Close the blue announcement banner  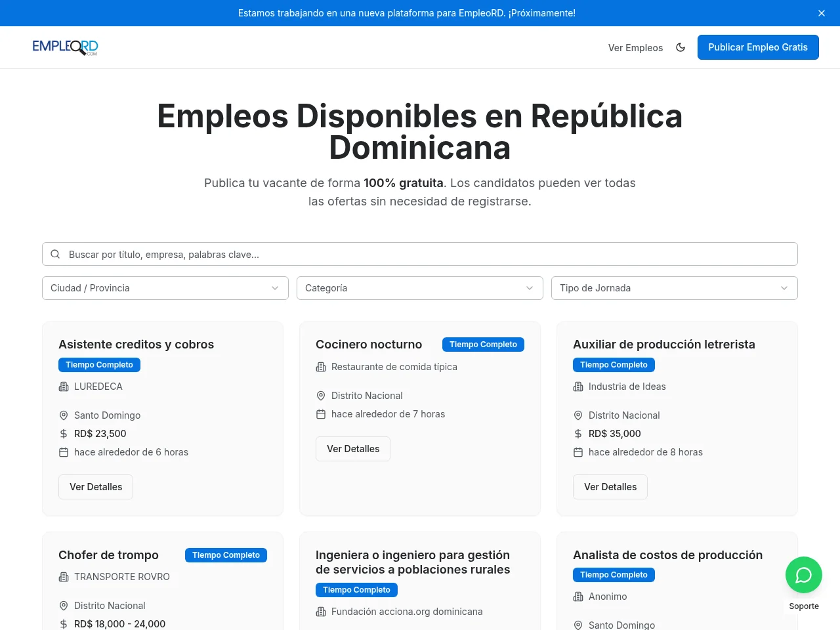pos(822,13)
